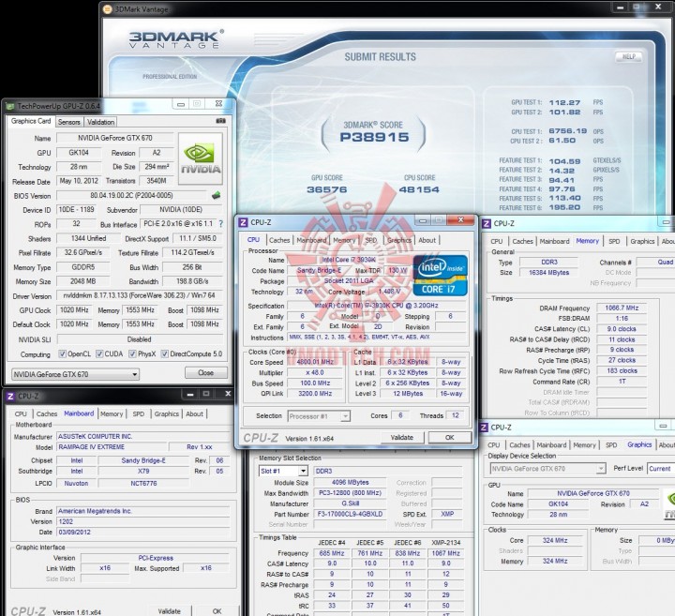Click the 3DMark score P38915
Image resolution: width=675 pixels, height=616 pixels.
tap(374, 137)
